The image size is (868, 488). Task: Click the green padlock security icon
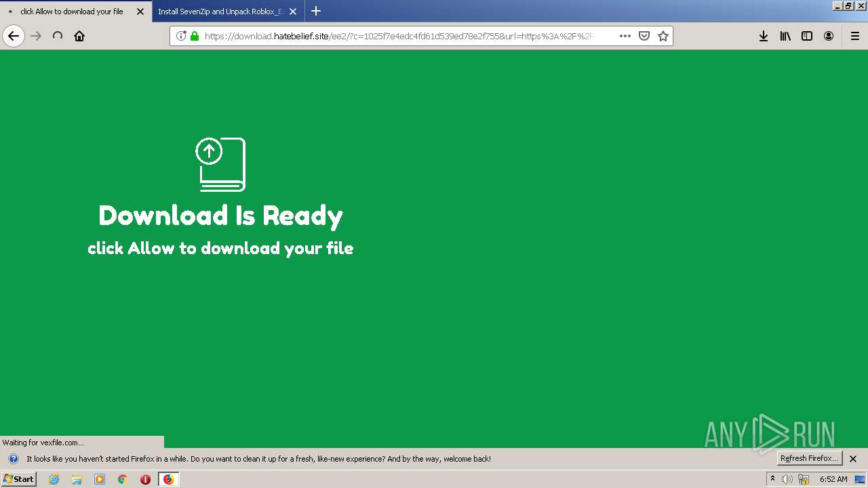(x=195, y=36)
